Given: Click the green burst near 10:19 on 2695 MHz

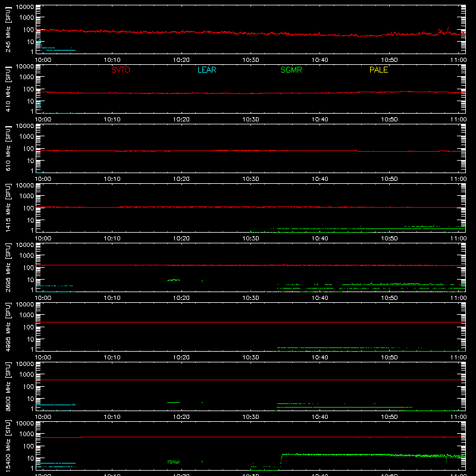Looking at the screenshot, I should point(173,280).
